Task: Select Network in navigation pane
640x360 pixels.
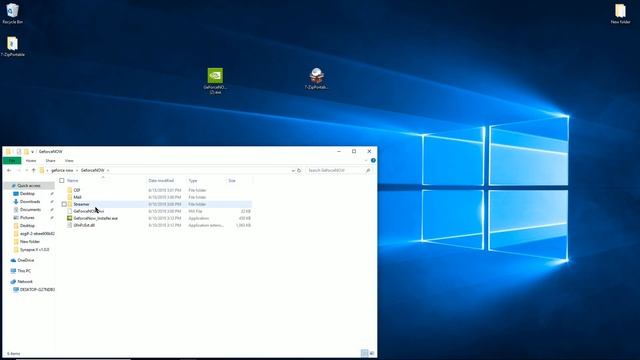Action: pyautogui.click(x=25, y=282)
